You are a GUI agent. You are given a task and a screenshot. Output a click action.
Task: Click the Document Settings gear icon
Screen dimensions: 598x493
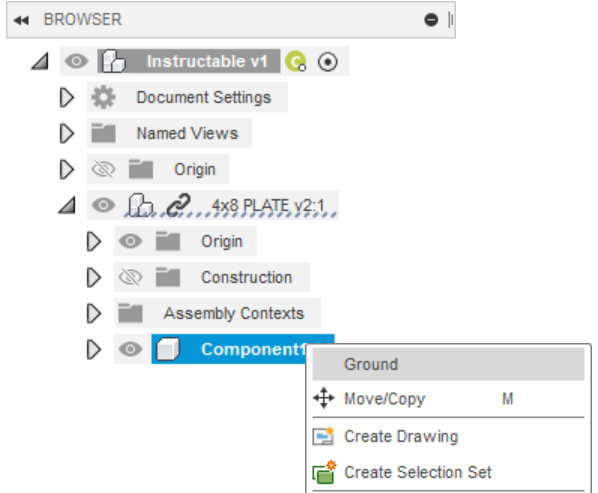103,97
